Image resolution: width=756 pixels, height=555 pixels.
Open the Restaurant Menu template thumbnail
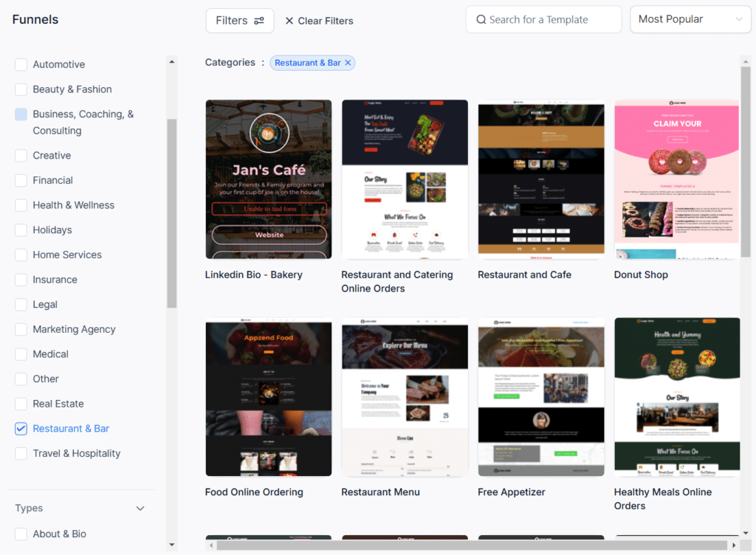405,397
